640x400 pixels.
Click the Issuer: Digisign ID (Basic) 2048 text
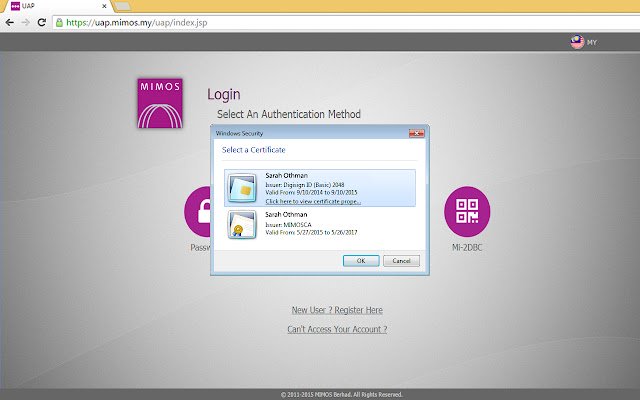(x=305, y=185)
